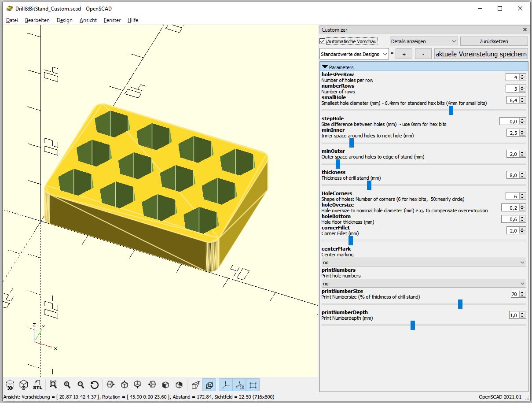This screenshot has height=403, width=532.
Task: Click aktuelle Voreinstellung speichern button
Action: tap(481, 54)
